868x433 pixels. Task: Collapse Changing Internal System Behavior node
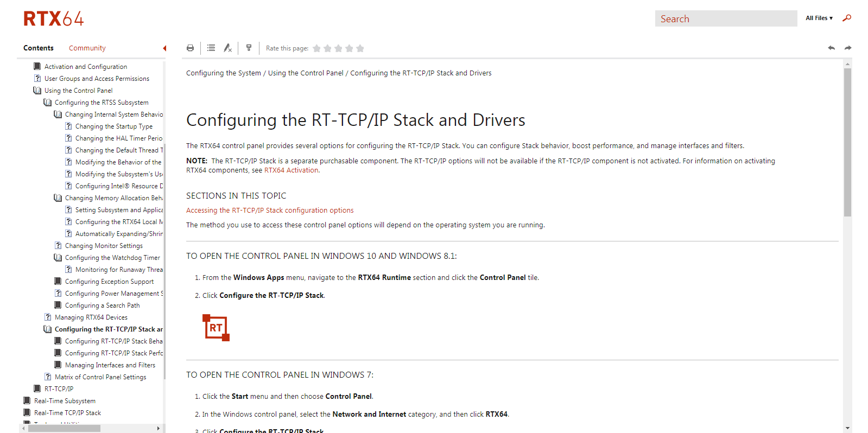click(x=114, y=114)
